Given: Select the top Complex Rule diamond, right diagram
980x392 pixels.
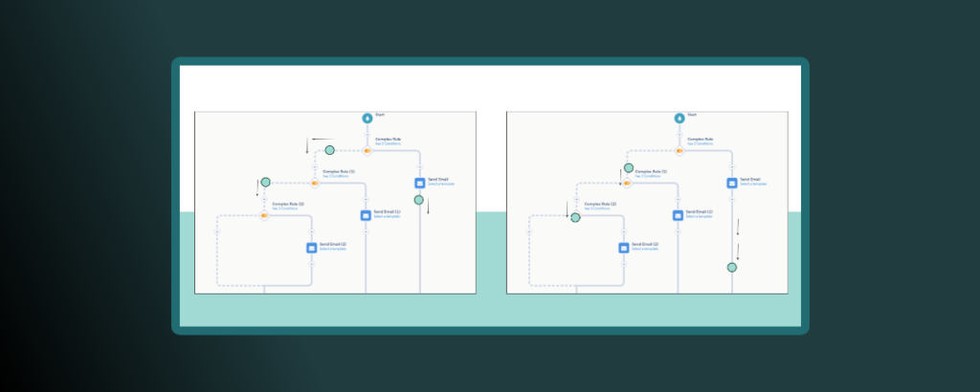Looking at the screenshot, I should (679, 150).
